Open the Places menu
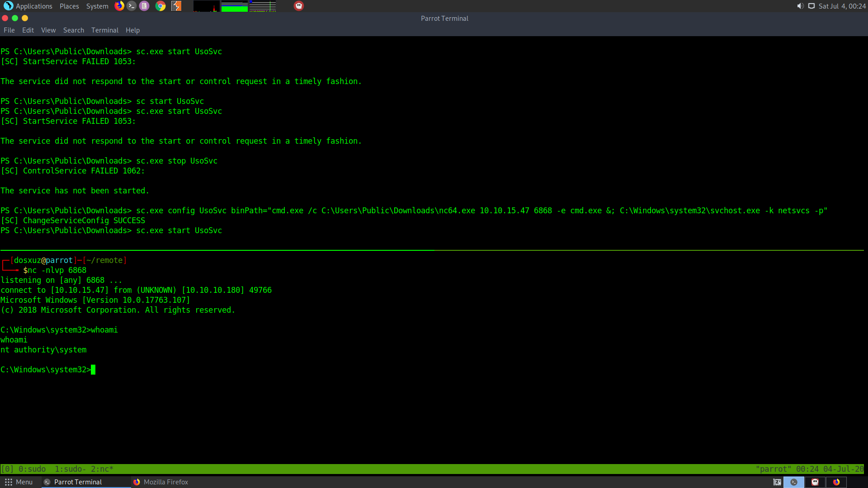 tap(69, 6)
